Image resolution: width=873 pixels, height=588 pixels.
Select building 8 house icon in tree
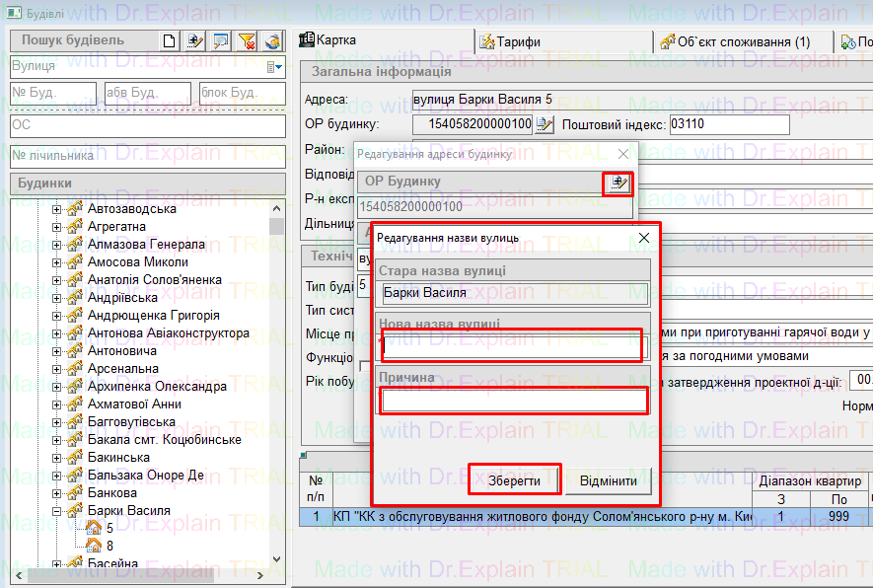point(95,546)
